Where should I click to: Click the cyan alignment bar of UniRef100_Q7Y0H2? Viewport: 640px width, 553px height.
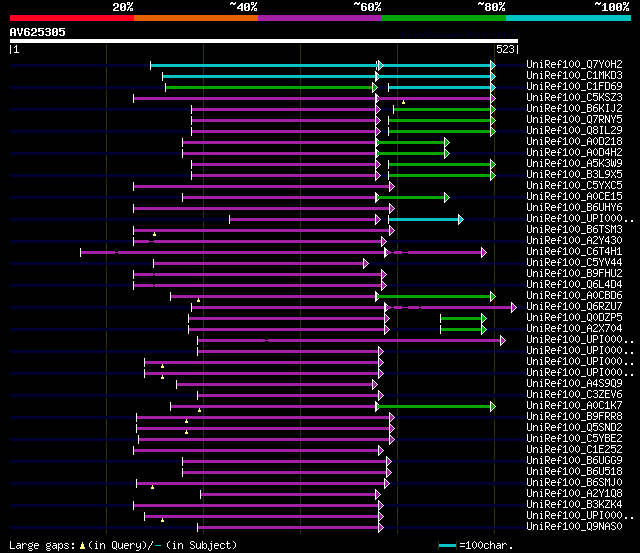click(x=322, y=65)
